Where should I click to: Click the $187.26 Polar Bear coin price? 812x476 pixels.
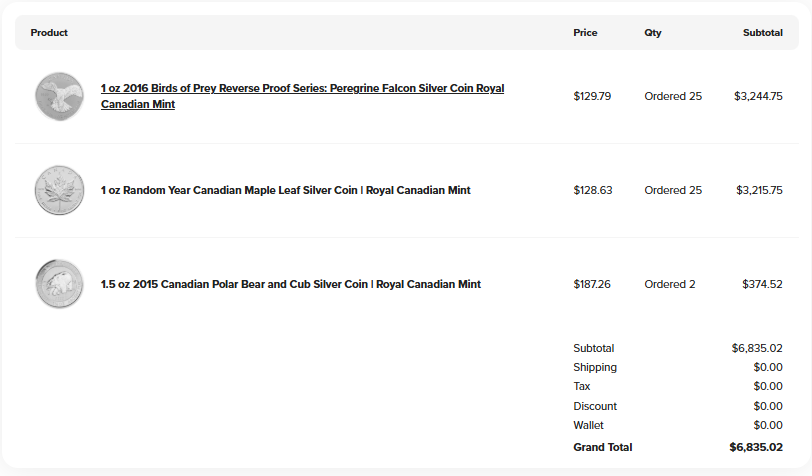pos(592,284)
